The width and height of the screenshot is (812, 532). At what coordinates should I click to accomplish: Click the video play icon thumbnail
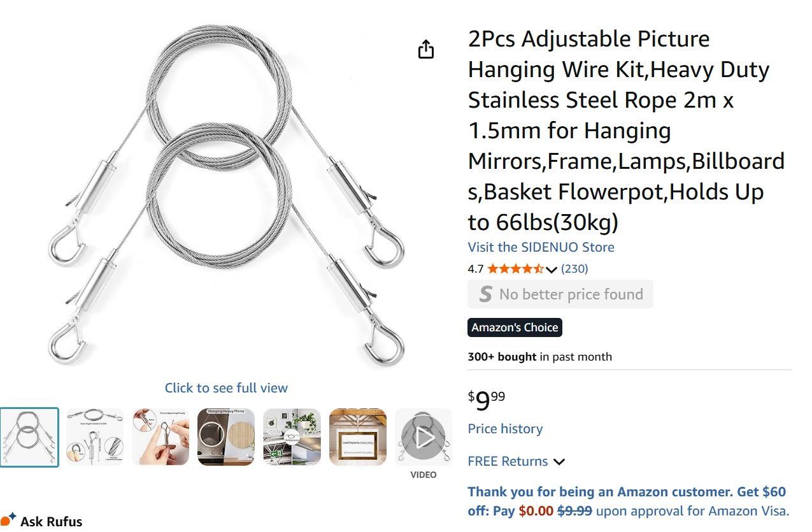[424, 436]
